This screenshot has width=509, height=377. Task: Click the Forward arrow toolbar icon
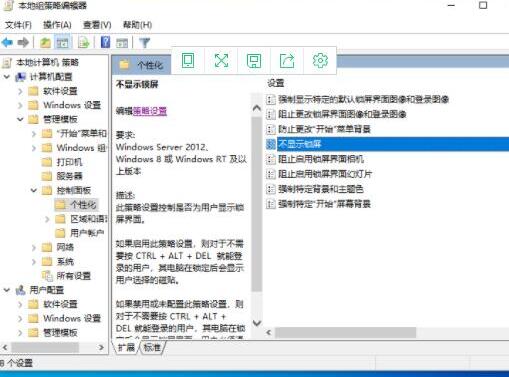click(x=23, y=42)
